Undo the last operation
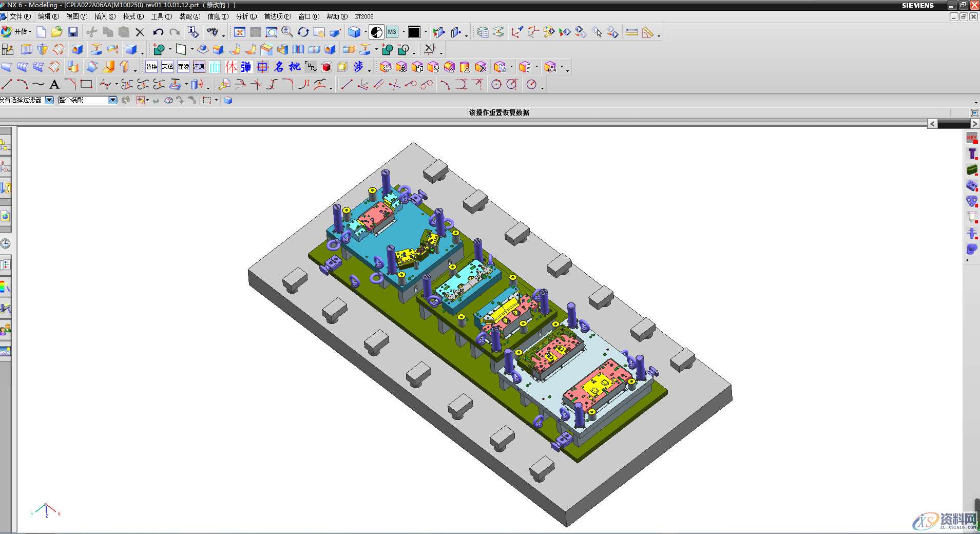980x534 pixels. click(158, 32)
